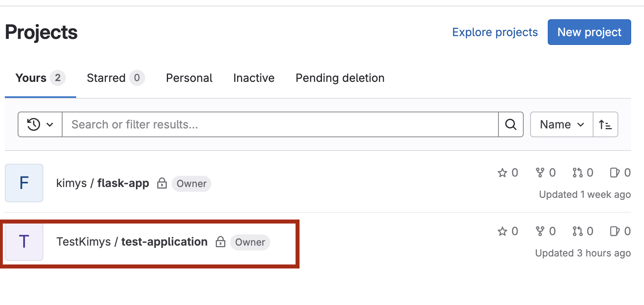Click the test-application project avatar T
644x305 pixels.
pos(24,242)
